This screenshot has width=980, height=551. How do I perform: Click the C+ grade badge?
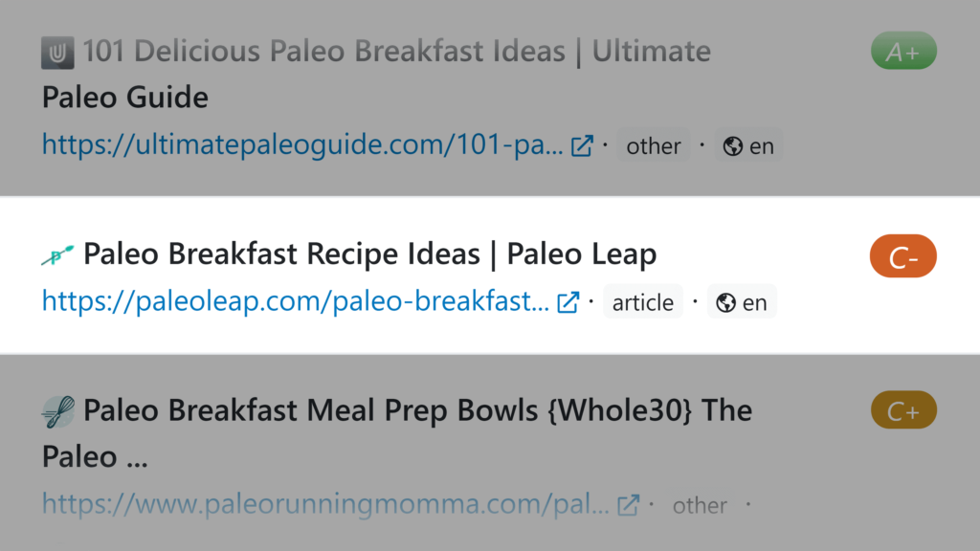[902, 411]
